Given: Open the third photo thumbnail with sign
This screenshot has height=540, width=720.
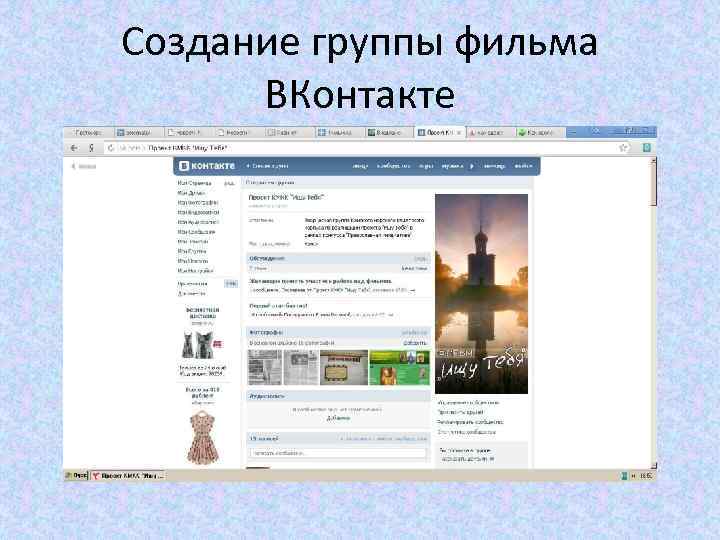Looking at the screenshot, I should pos(344,367).
